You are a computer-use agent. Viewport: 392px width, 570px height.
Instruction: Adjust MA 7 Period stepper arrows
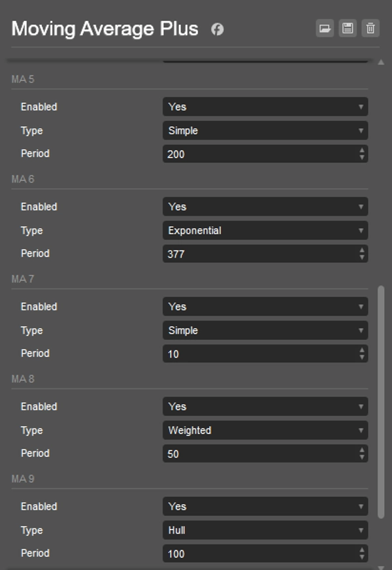point(362,354)
